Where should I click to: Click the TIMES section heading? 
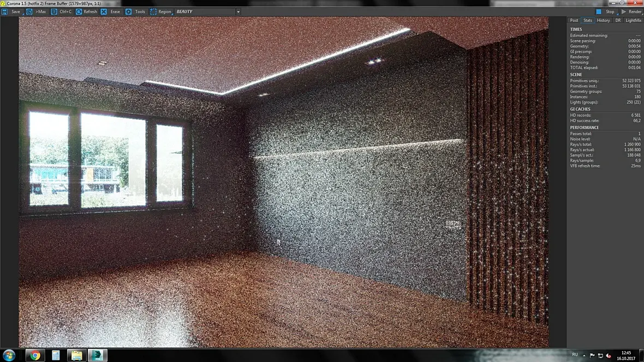coord(576,29)
